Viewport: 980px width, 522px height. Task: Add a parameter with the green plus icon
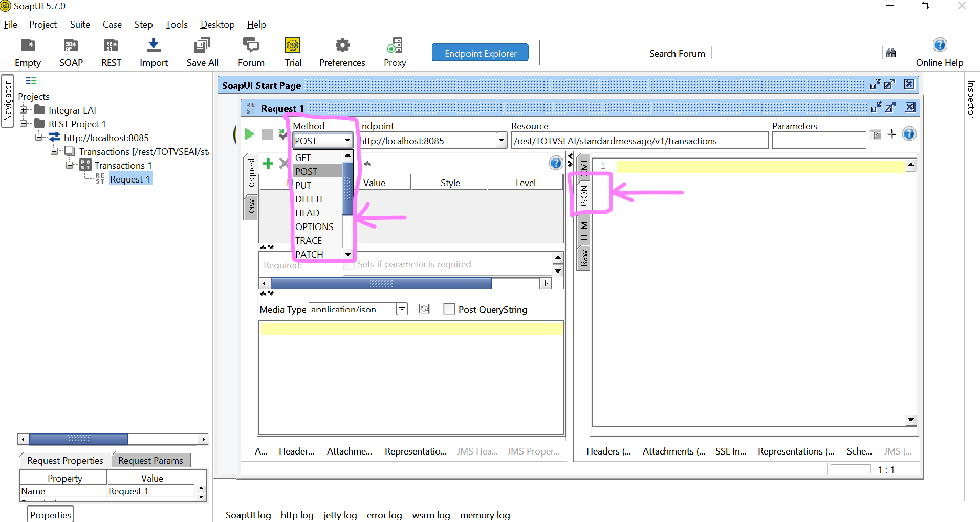point(268,163)
